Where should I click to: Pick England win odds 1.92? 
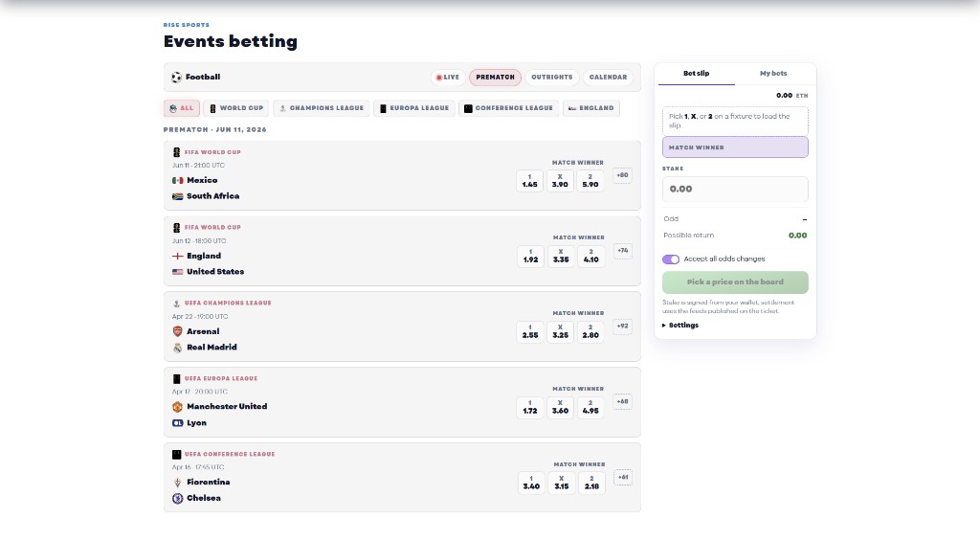click(x=531, y=256)
